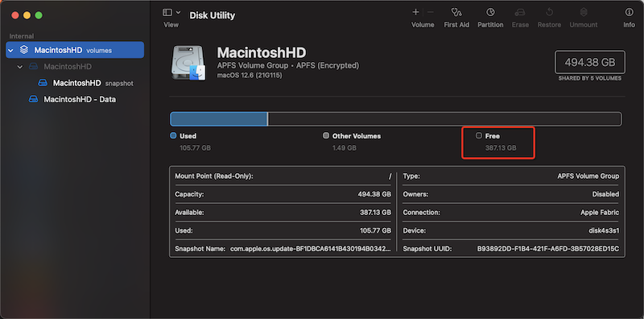Click the 105.77 GB used legend value

(x=195, y=147)
